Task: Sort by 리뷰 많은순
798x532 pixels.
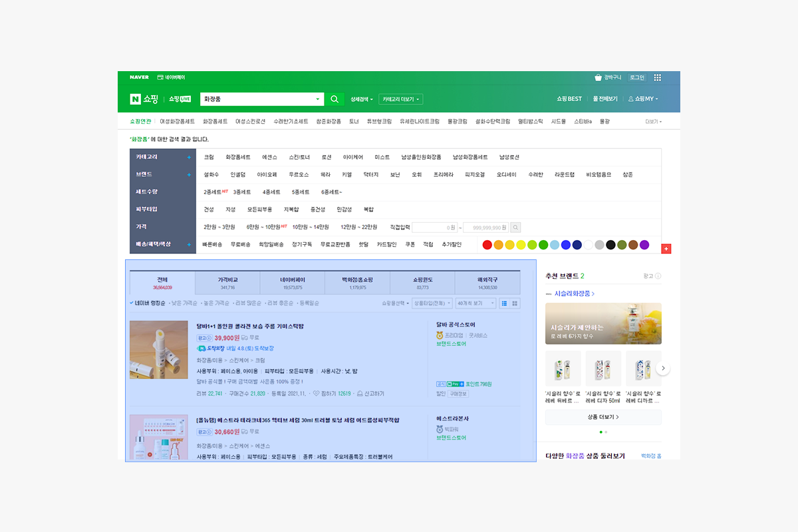Action: coord(247,303)
